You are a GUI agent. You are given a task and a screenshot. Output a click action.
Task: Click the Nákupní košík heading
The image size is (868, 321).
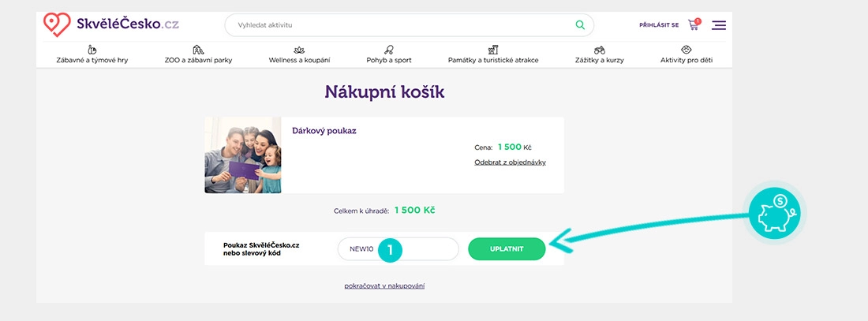[x=385, y=91]
